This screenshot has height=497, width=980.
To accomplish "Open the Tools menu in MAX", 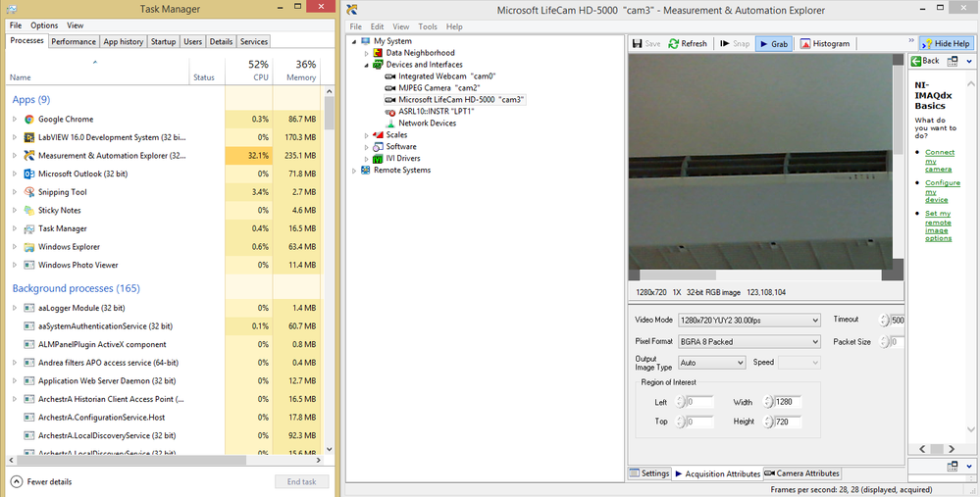I will 428,26.
